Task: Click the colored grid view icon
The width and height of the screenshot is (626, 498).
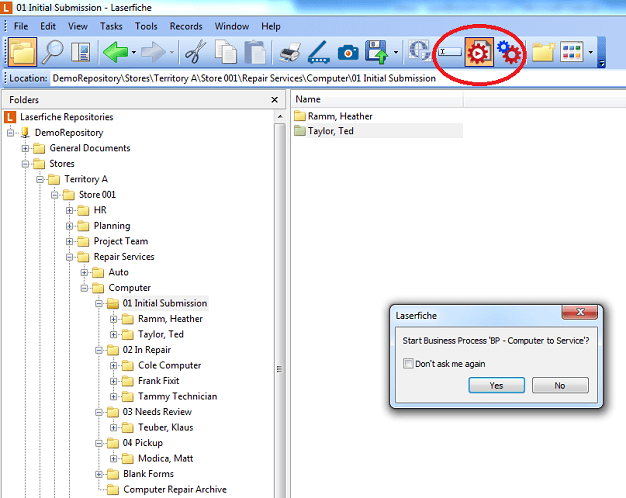Action: click(x=572, y=52)
